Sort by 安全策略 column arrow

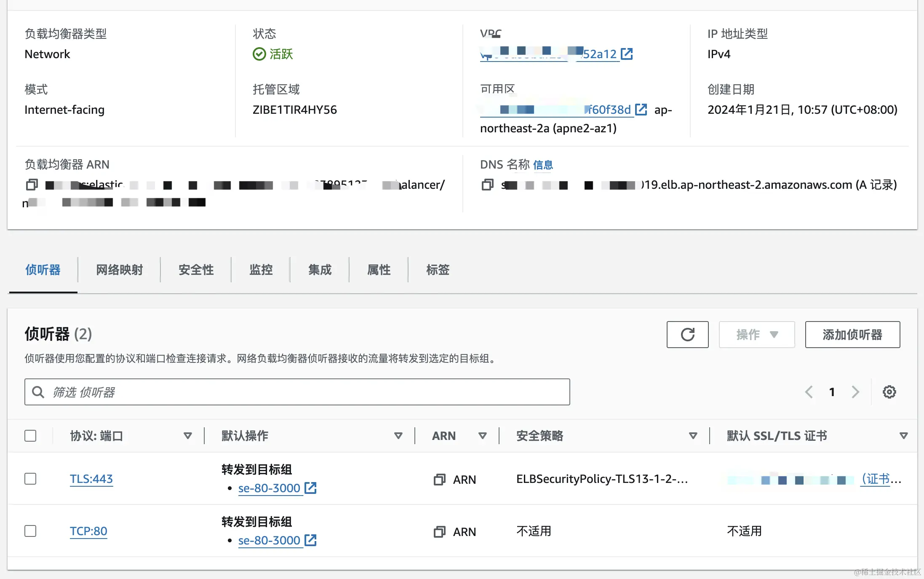[693, 436]
